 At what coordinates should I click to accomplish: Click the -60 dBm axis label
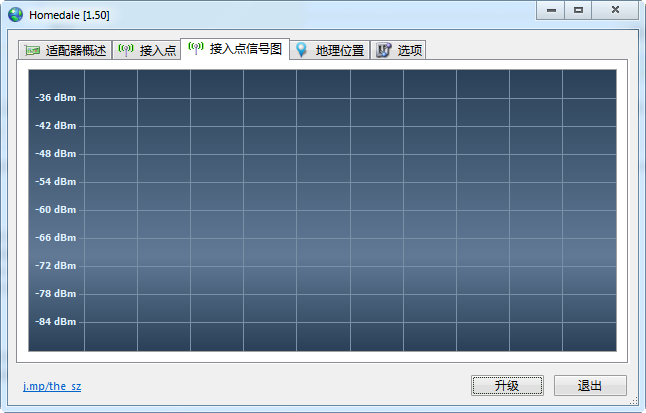(x=56, y=210)
